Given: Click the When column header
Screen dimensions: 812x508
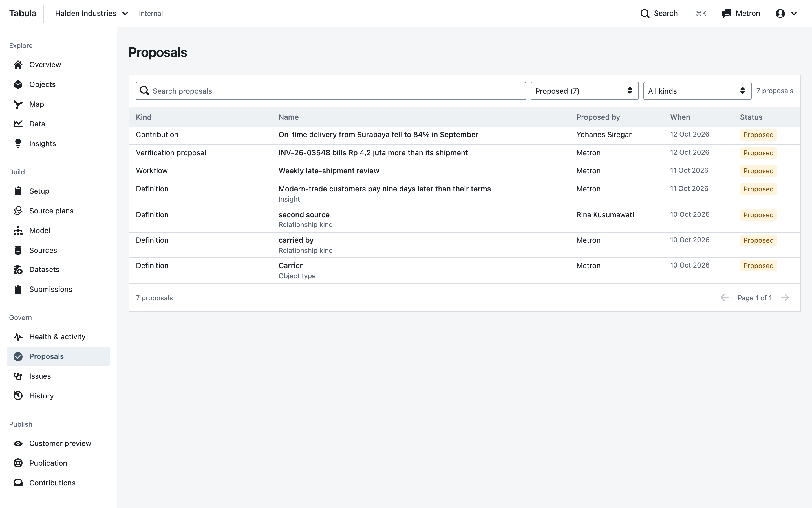Looking at the screenshot, I should pyautogui.click(x=680, y=117).
